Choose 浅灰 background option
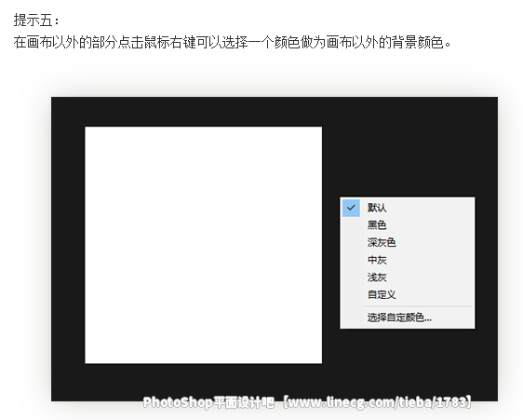Viewport: 523px width, 420px height. pyautogui.click(x=408, y=278)
